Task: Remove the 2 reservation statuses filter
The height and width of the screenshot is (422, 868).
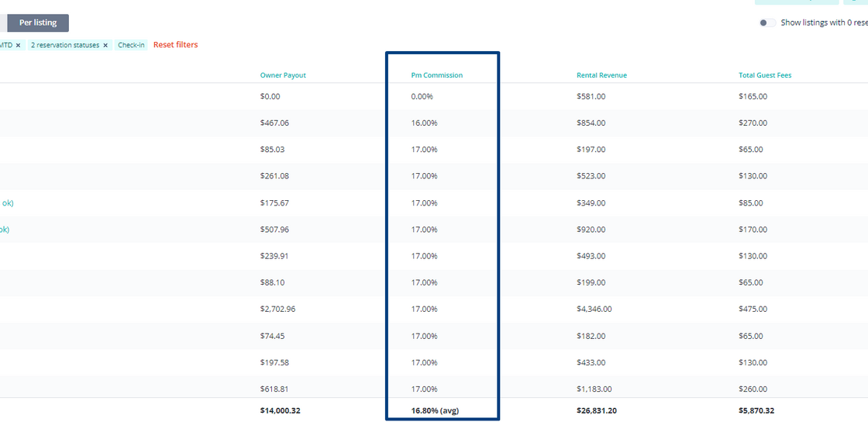Action: coord(105,46)
